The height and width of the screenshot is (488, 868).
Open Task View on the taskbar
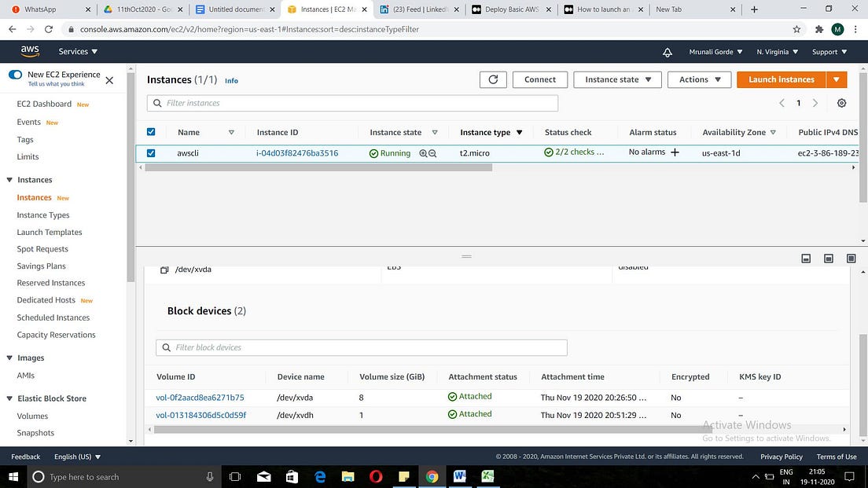pos(235,476)
